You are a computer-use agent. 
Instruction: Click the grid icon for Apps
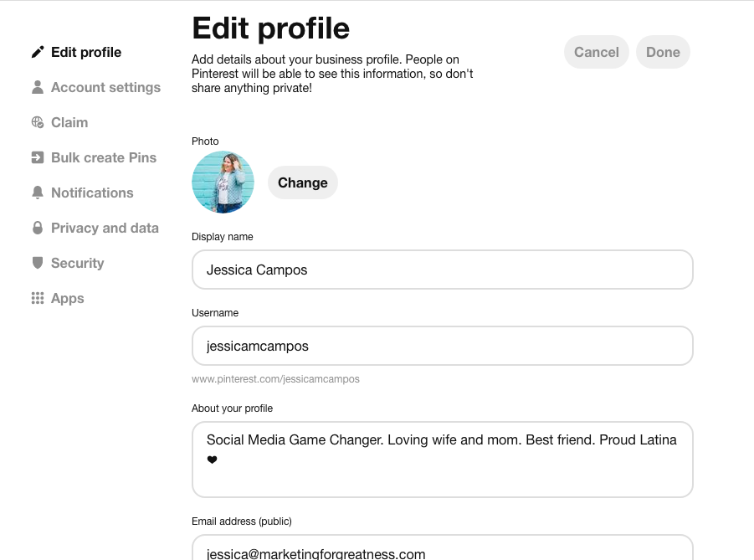click(37, 298)
